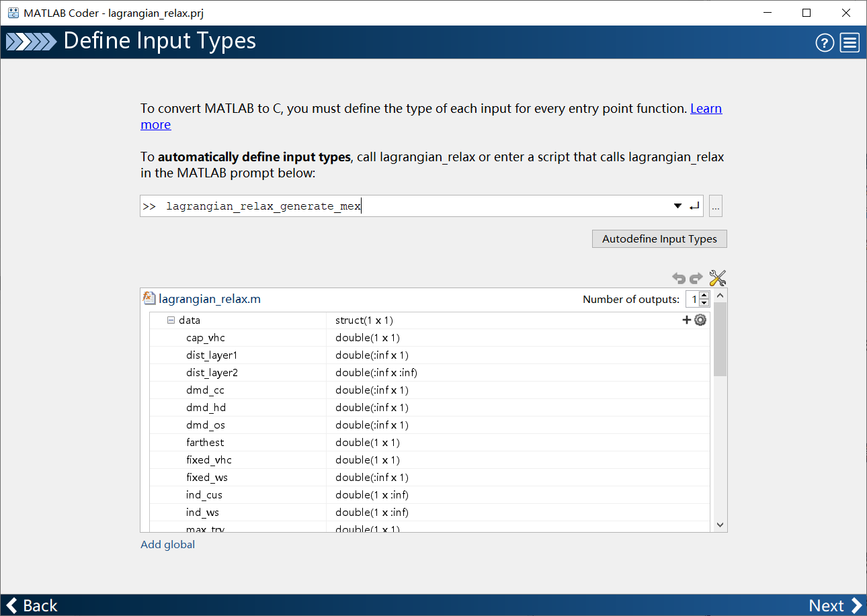Open the wrench and screwdriver tools icon
This screenshot has height=616, width=867.
click(718, 278)
